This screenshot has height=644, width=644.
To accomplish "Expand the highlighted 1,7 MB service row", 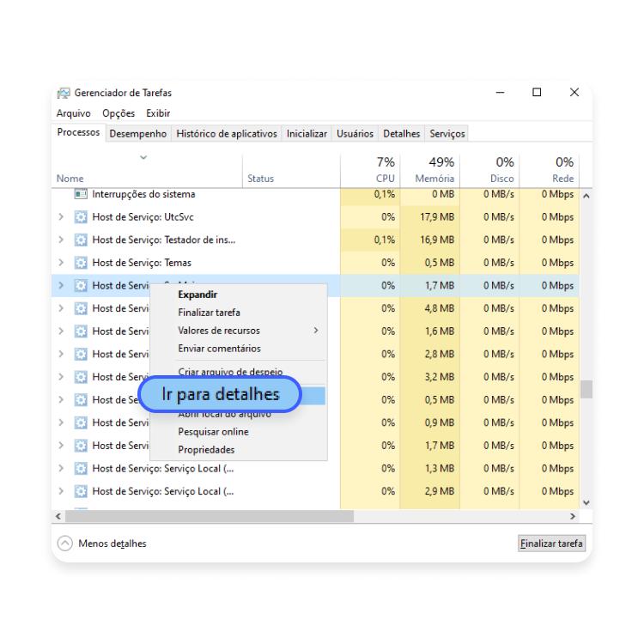I will (61, 285).
